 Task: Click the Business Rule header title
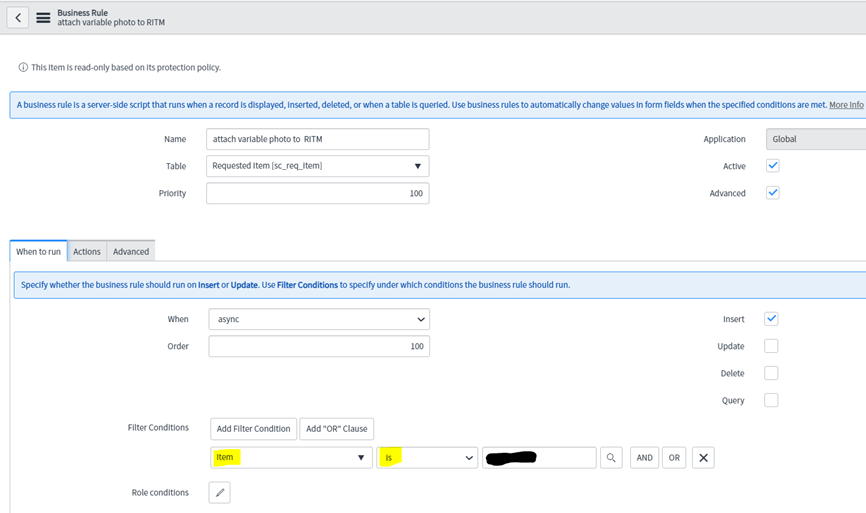tap(82, 13)
